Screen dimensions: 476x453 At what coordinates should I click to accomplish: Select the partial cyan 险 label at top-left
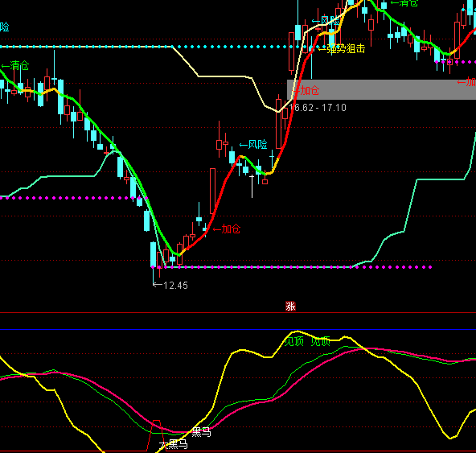click(x=5, y=27)
